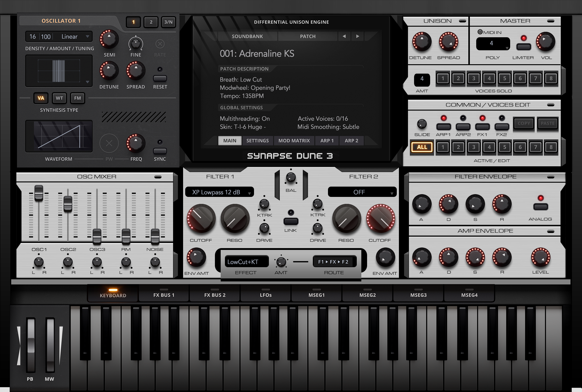Click the NOISE pan knob
Viewport: 582px width, 392px height.
155,262
